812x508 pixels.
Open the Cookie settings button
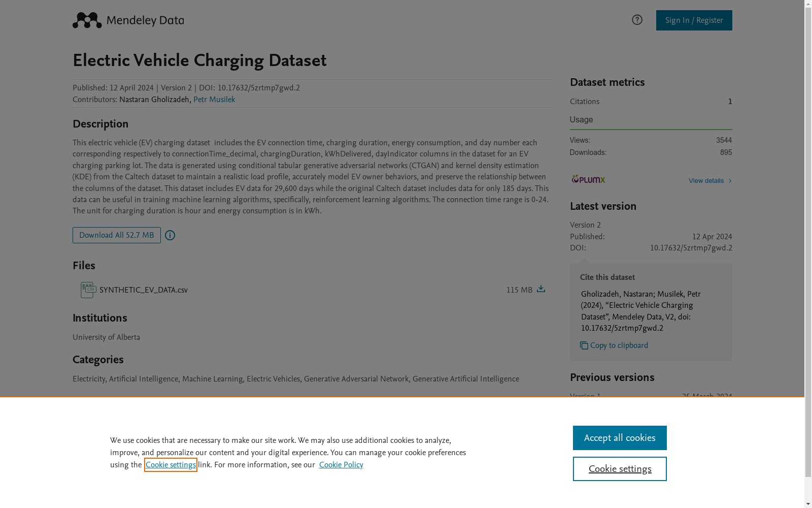tap(620, 469)
